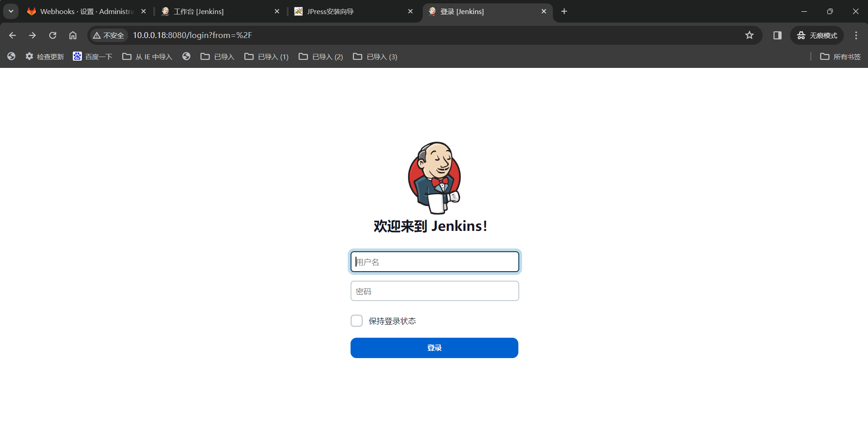Open the 已导入 (2) bookmark folder

[321, 57]
